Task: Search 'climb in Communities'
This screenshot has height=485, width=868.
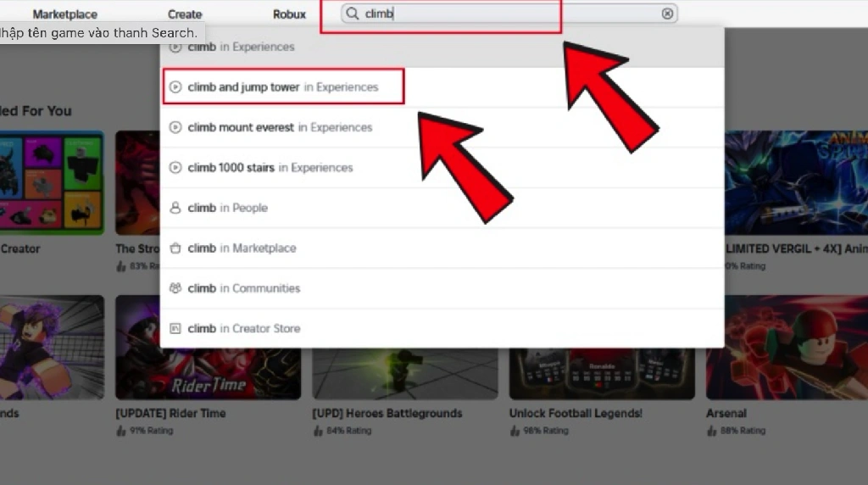Action: tap(442, 288)
